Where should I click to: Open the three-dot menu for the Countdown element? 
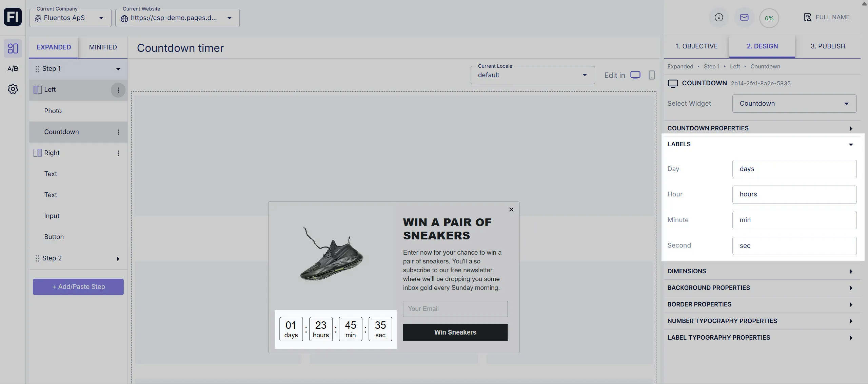coord(118,132)
